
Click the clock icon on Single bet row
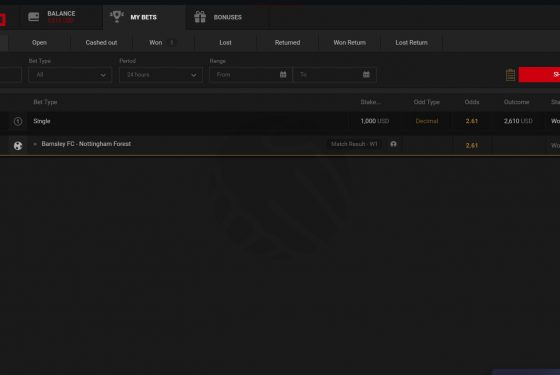18,121
